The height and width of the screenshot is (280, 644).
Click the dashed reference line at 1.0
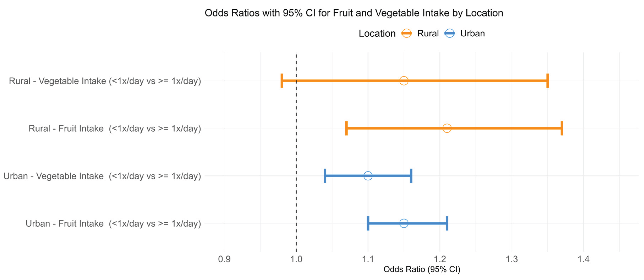[296, 150]
